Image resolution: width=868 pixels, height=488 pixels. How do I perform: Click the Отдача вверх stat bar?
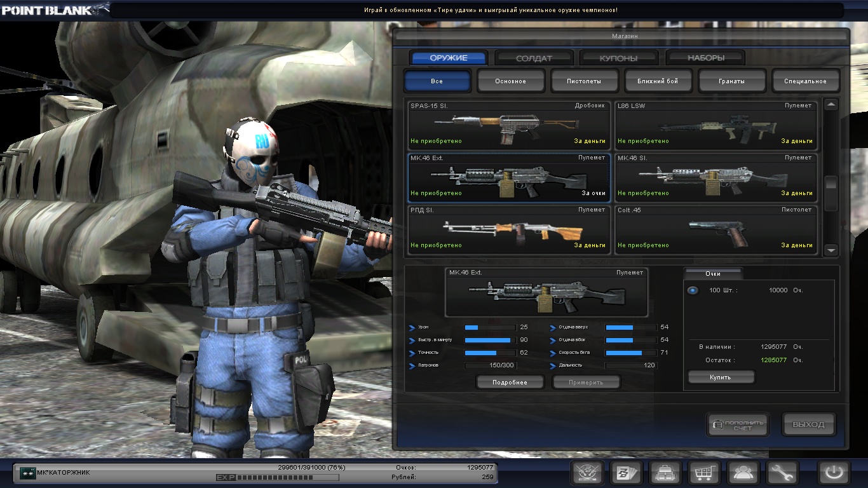point(631,327)
